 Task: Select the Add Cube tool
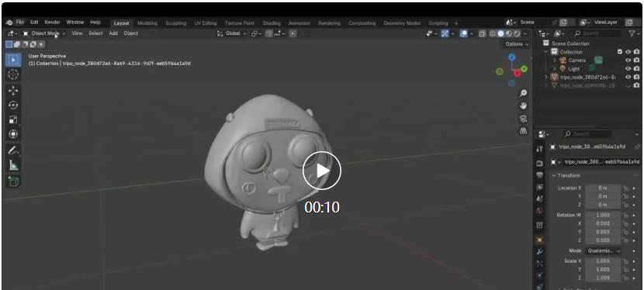(13, 181)
